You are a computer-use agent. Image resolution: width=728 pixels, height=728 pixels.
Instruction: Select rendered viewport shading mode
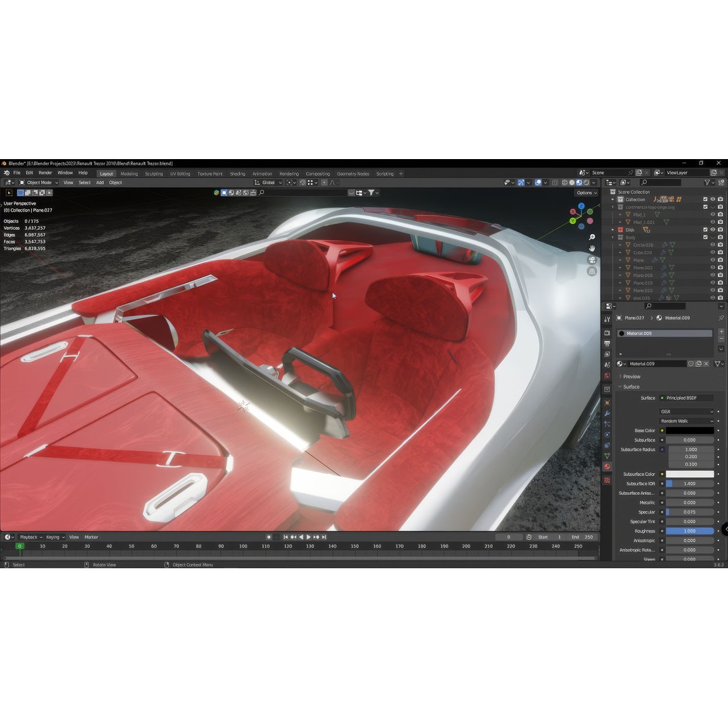click(586, 183)
